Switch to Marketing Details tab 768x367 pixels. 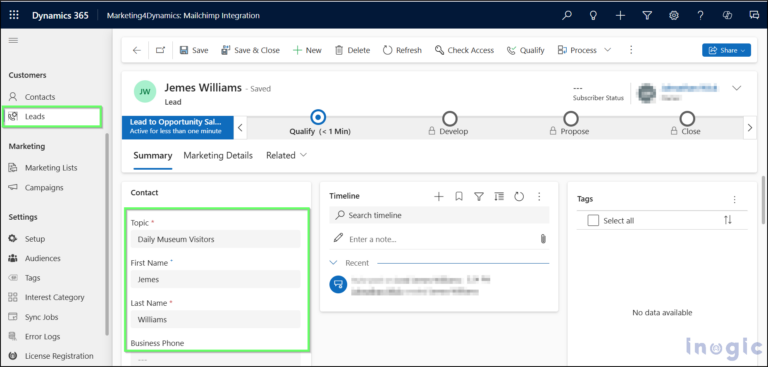[x=218, y=156]
